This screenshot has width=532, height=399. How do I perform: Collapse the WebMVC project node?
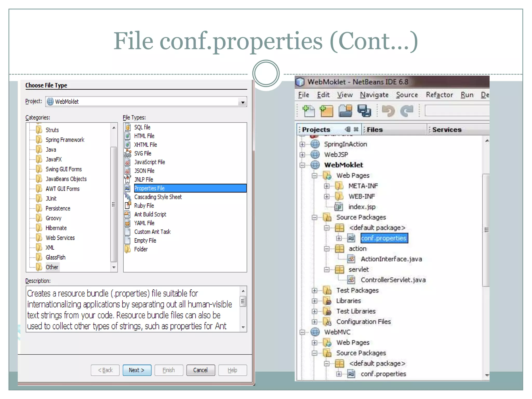(302, 332)
